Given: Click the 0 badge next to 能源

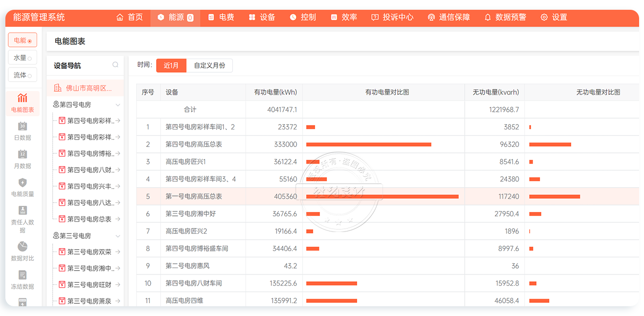Looking at the screenshot, I should tap(190, 18).
